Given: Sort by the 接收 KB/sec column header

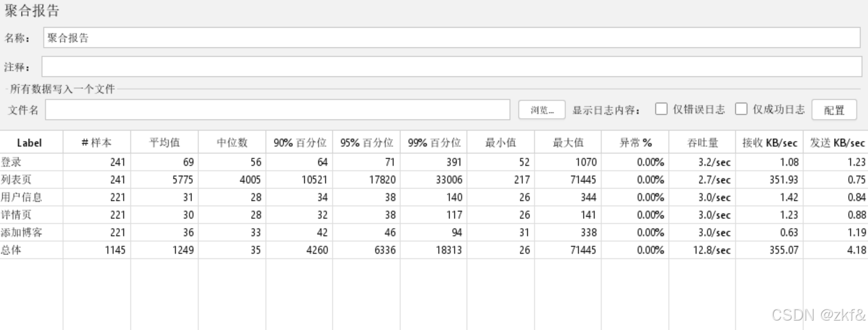Looking at the screenshot, I should coord(769,143).
